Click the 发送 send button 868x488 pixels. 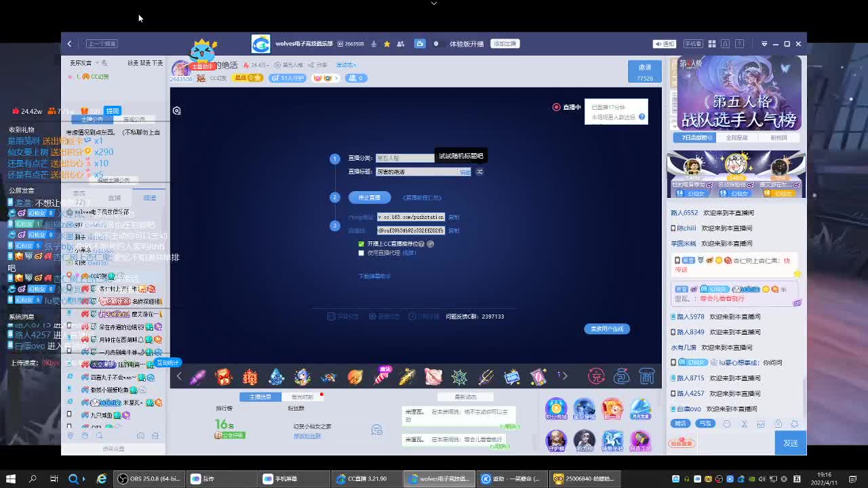tap(791, 443)
